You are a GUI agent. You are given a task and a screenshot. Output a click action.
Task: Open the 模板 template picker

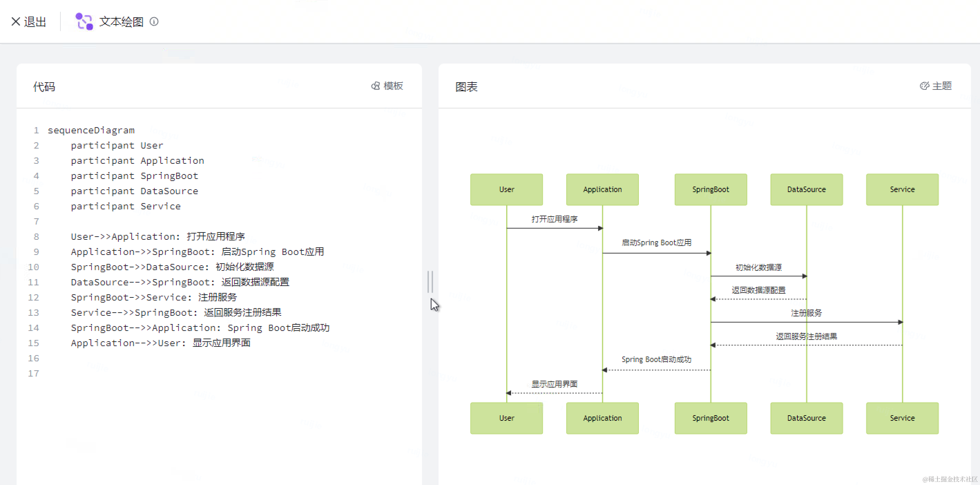point(387,86)
